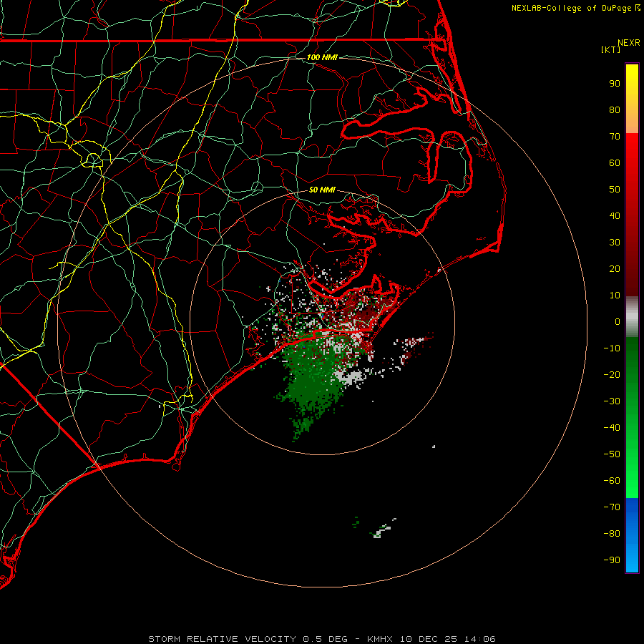The image size is (644, 644).
Task: Click the 100 NMI range ring label
Action: (x=322, y=57)
